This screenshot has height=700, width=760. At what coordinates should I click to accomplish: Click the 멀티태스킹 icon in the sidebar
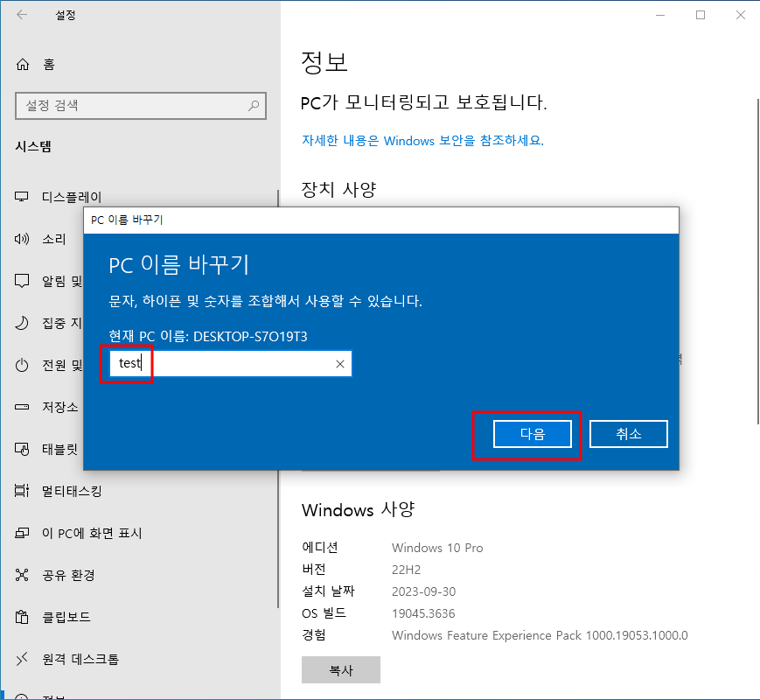(x=23, y=491)
